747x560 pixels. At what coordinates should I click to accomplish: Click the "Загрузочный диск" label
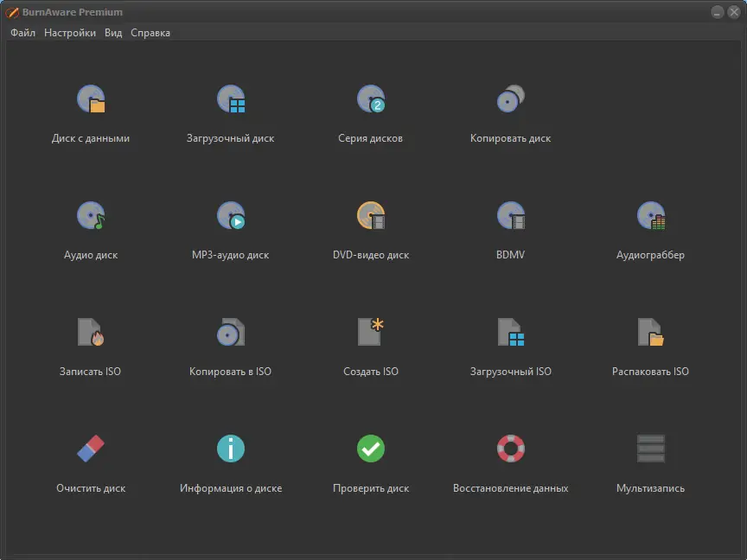[x=231, y=138]
